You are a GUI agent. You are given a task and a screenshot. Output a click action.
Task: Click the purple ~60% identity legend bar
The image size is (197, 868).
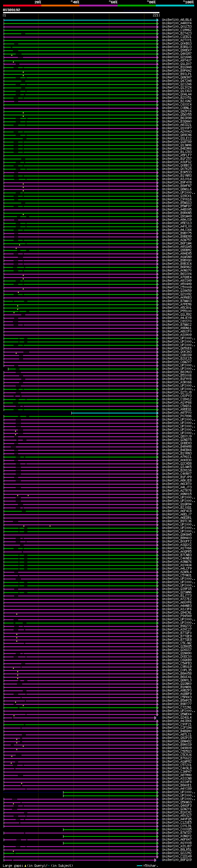(99, 6)
